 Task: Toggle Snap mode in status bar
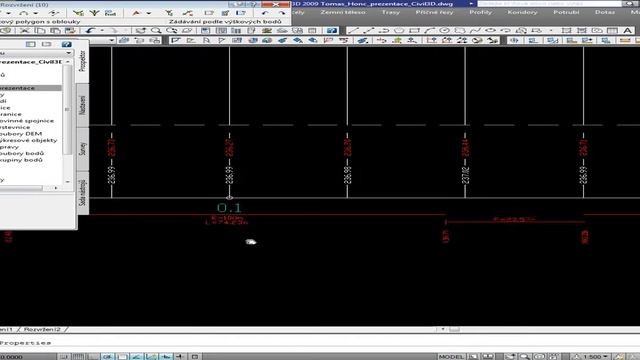click(64, 357)
